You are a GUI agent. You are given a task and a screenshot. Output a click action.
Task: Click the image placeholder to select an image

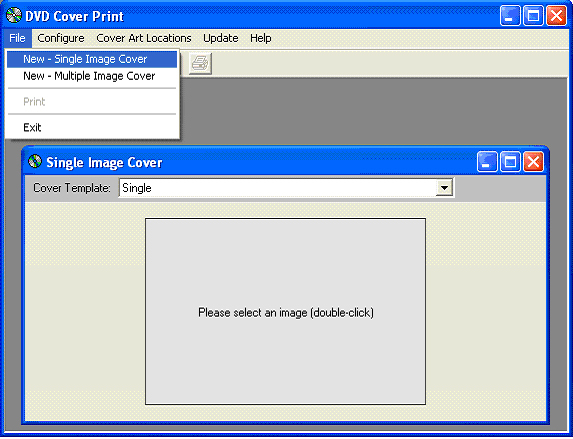[285, 312]
